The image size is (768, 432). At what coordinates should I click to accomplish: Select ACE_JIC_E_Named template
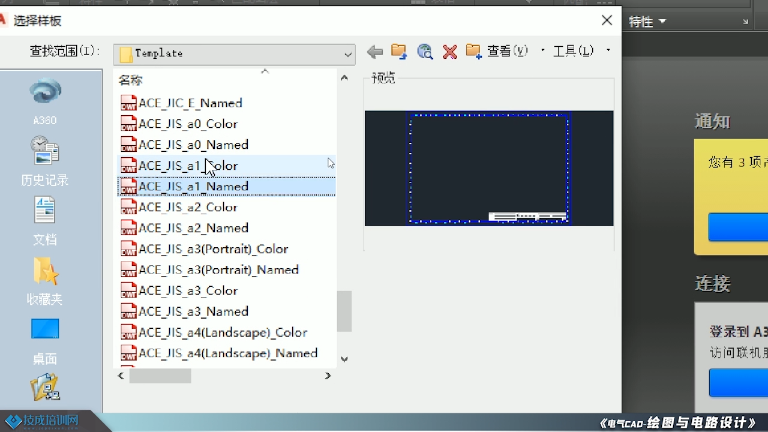(x=190, y=103)
